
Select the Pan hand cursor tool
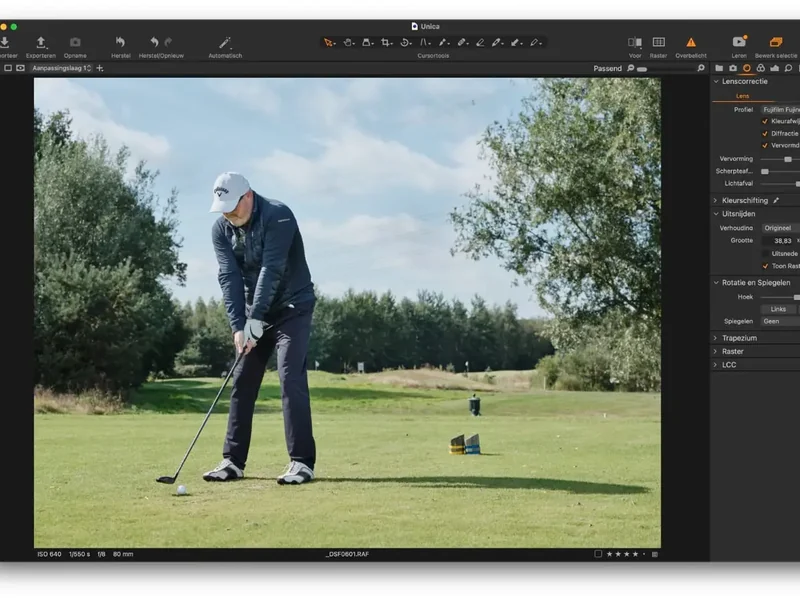(348, 43)
